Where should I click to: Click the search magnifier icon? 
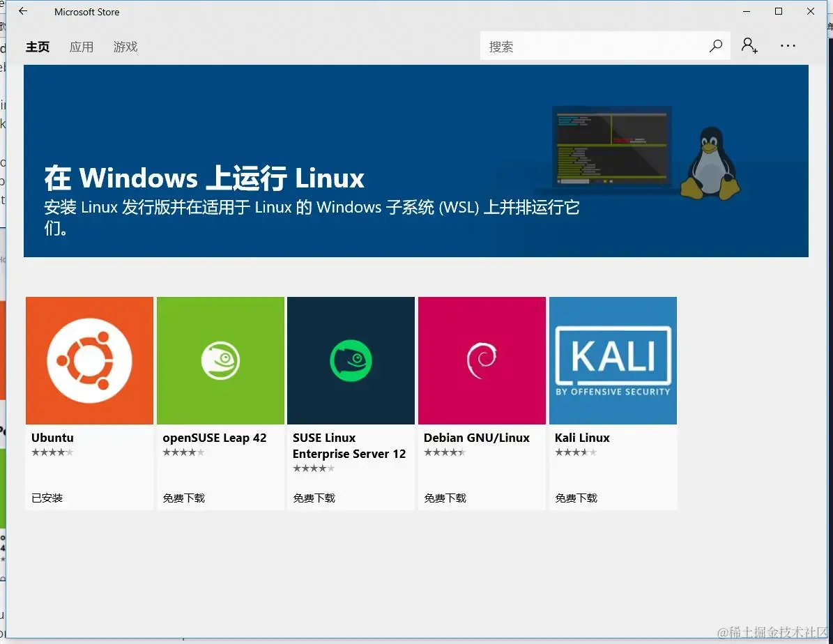716,45
